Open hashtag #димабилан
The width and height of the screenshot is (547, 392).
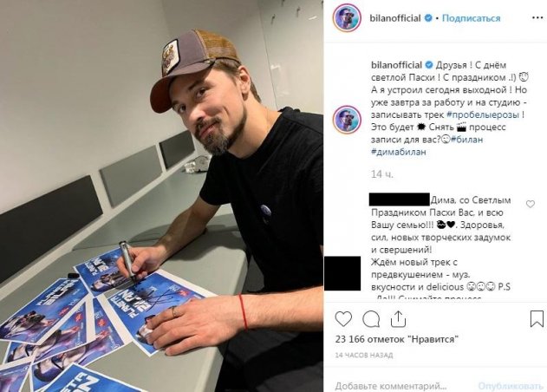click(399, 152)
